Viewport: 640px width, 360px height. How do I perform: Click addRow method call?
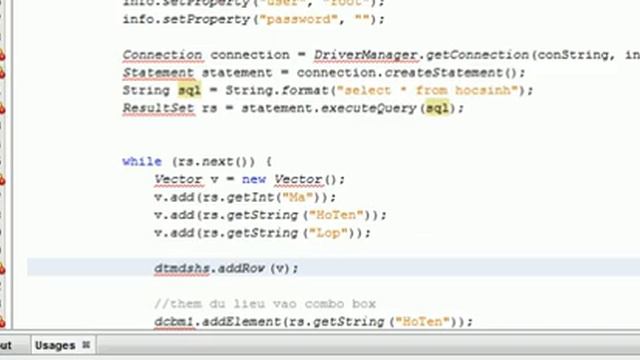241,269
